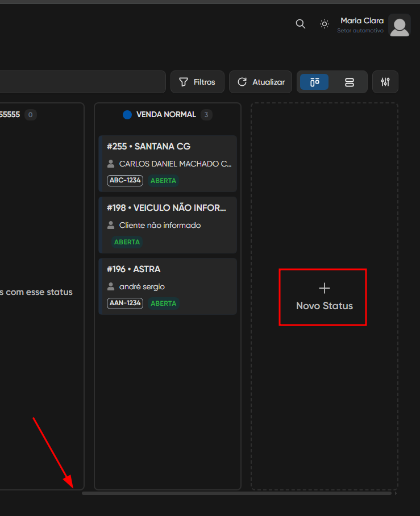Click ABERTA badge on card #198
The image size is (420, 516).
tap(127, 242)
